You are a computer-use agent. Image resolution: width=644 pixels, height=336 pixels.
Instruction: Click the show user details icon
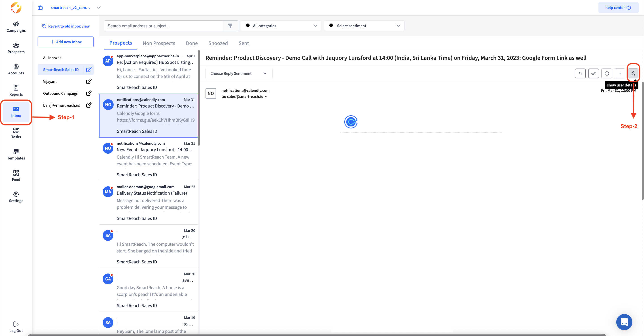click(x=633, y=73)
